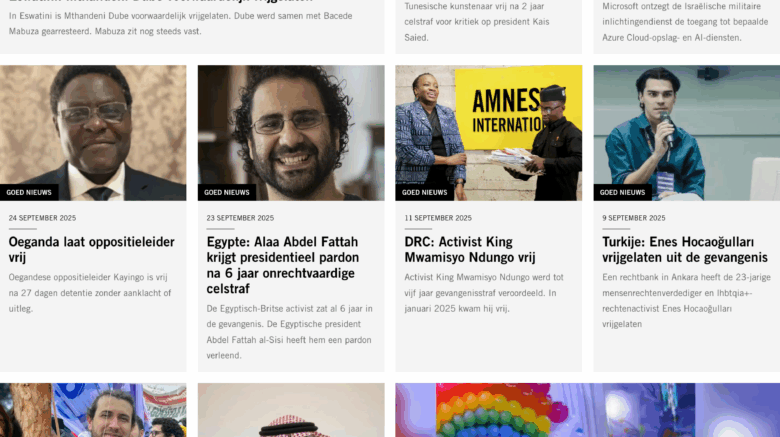Click the Ankara rechtbank description text
Screen dimensions: 780x437
pos(685,300)
